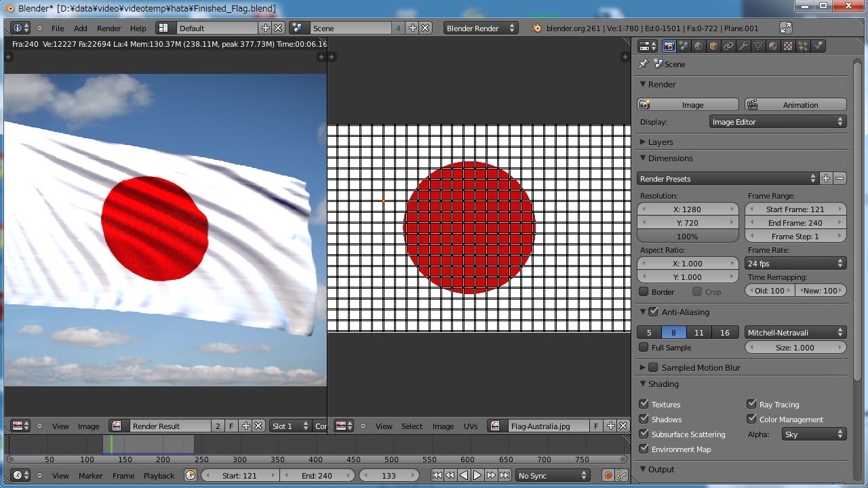The width and height of the screenshot is (868, 488).
Task: Open the Scene properties tab icon
Action: (x=684, y=46)
